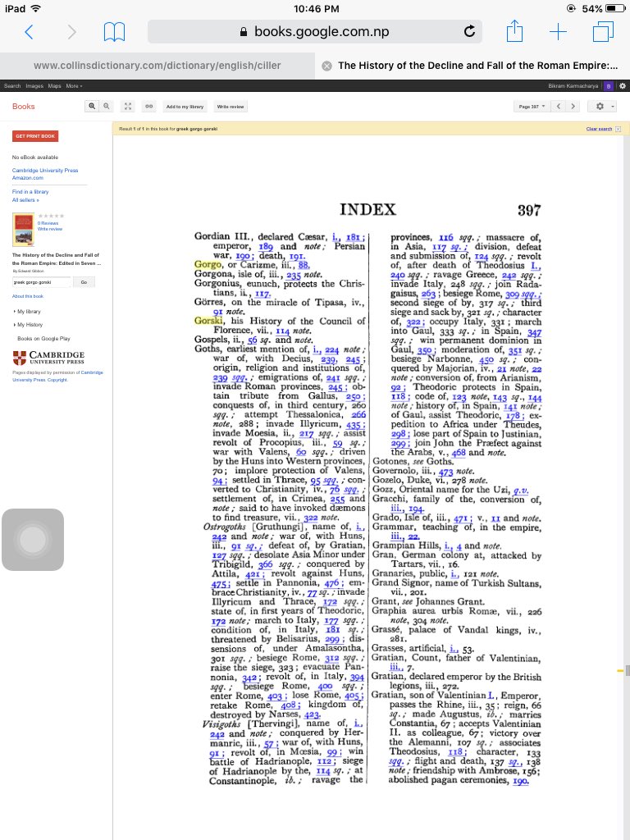Tap the Cambridge University Press logo
The height and width of the screenshot is (840, 630).
pos(48,358)
